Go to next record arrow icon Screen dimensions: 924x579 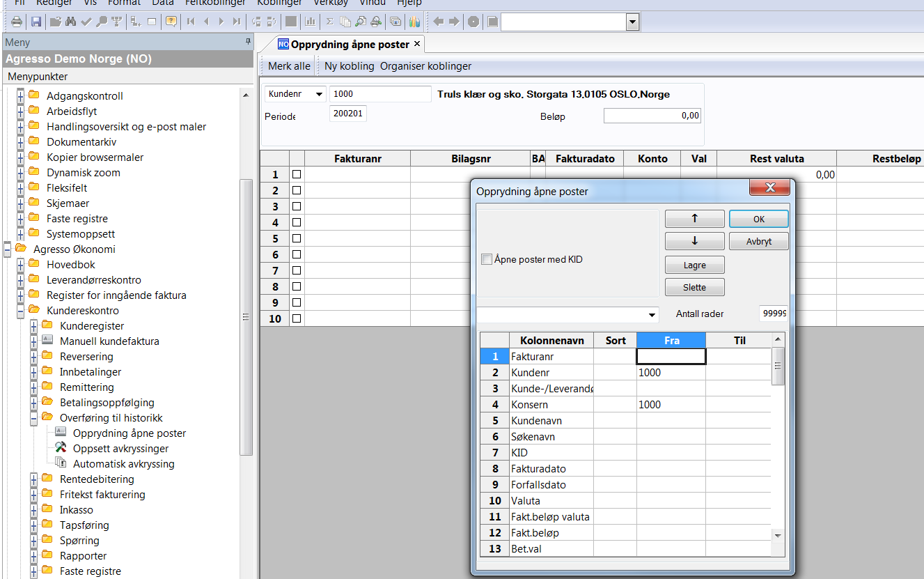click(x=221, y=22)
